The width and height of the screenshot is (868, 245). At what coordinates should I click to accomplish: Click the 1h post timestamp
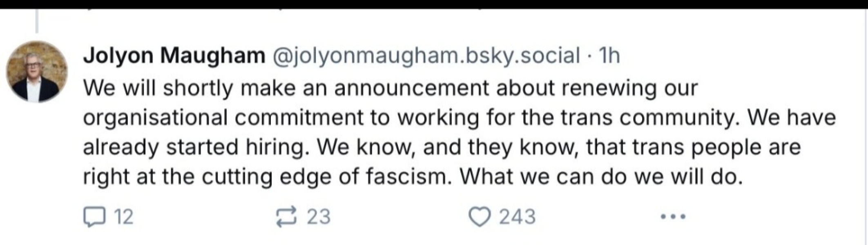point(608,56)
